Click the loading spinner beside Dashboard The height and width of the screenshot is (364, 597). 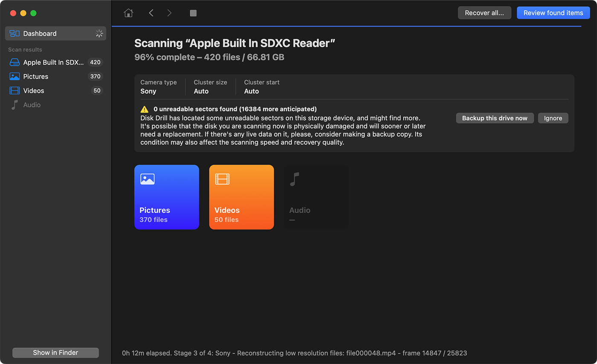pyautogui.click(x=99, y=33)
